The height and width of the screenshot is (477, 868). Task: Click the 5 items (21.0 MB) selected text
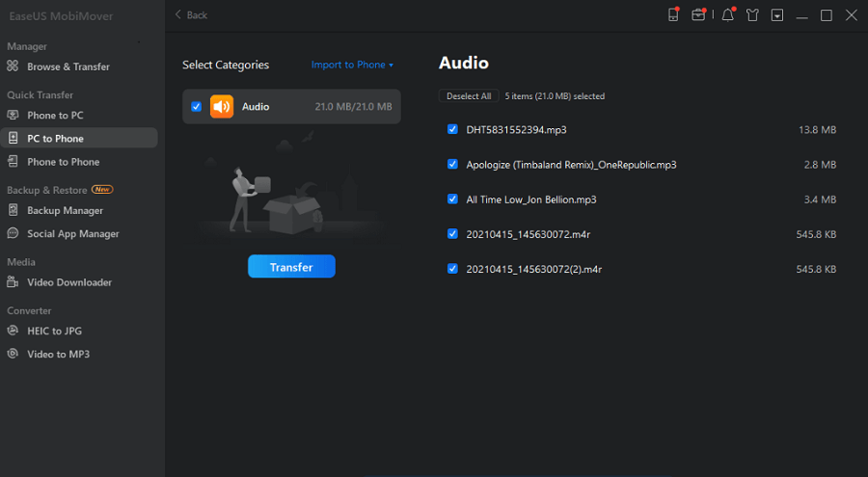(555, 96)
